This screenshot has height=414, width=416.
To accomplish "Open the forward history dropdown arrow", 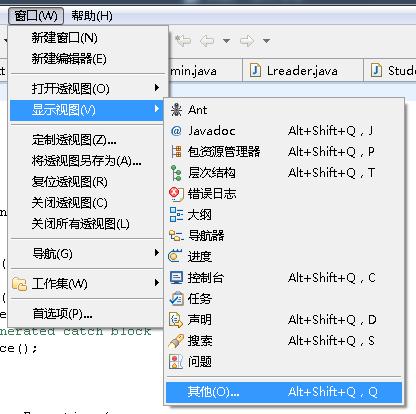I will pyautogui.click(x=266, y=41).
